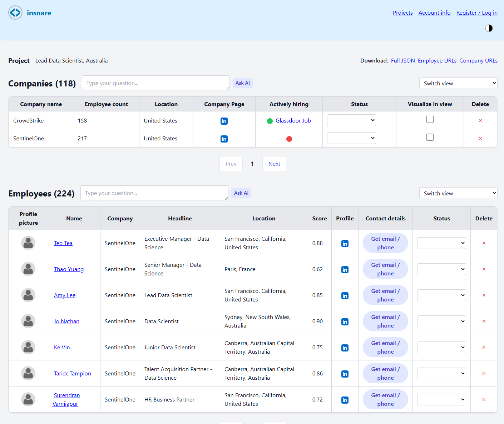Screen dimensions: 504x424
Task: Click Amy Lee's profile picture avatar
Action: (28, 295)
